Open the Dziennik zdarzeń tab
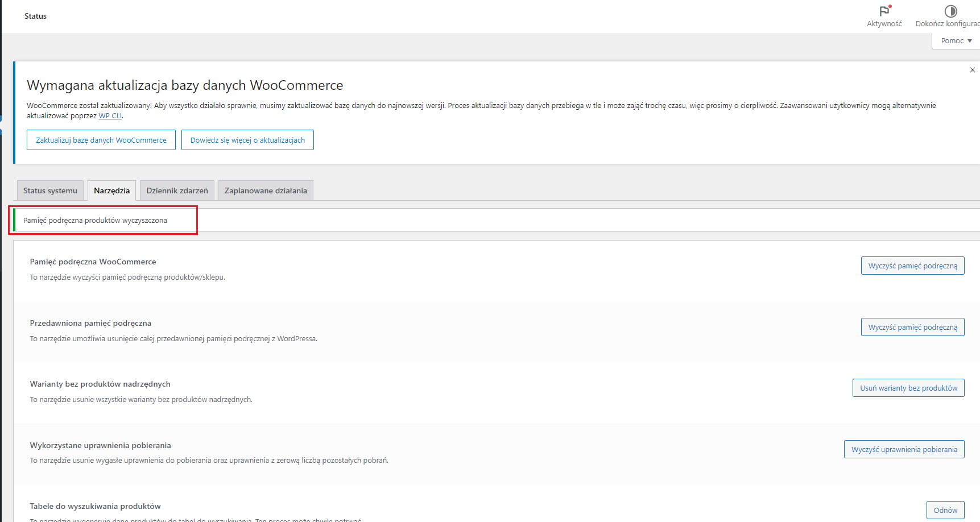The width and height of the screenshot is (980, 522). 177,191
